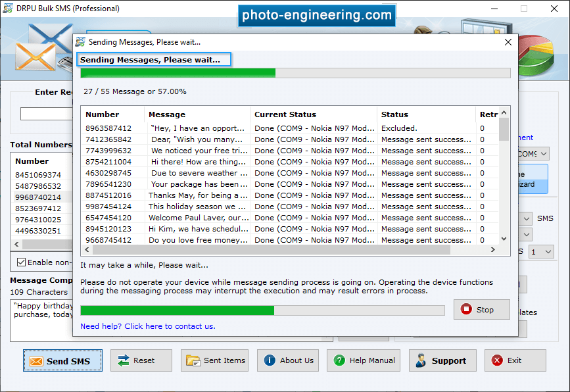Click the Help Manual question mark icon
570x392 pixels.
pyautogui.click(x=339, y=360)
